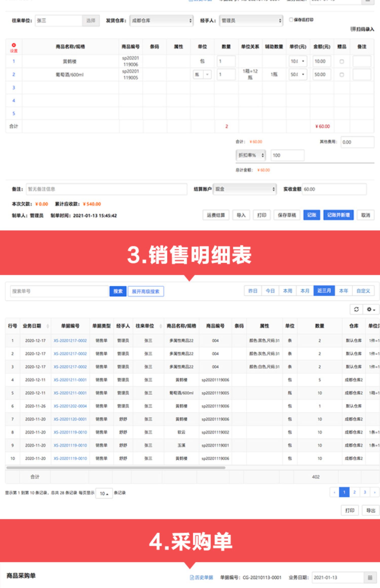
Task: Tick the 保存后打印 checkbox
Action: [291, 19]
